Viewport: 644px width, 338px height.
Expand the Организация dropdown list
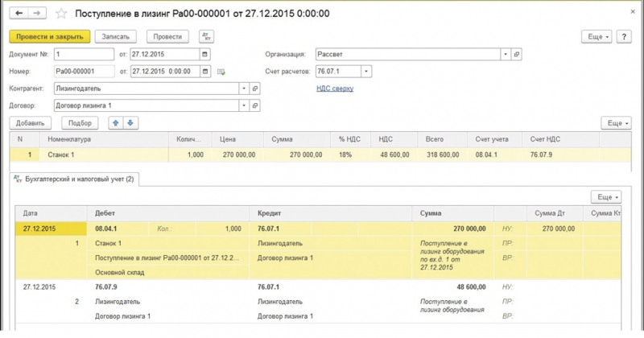click(505, 54)
